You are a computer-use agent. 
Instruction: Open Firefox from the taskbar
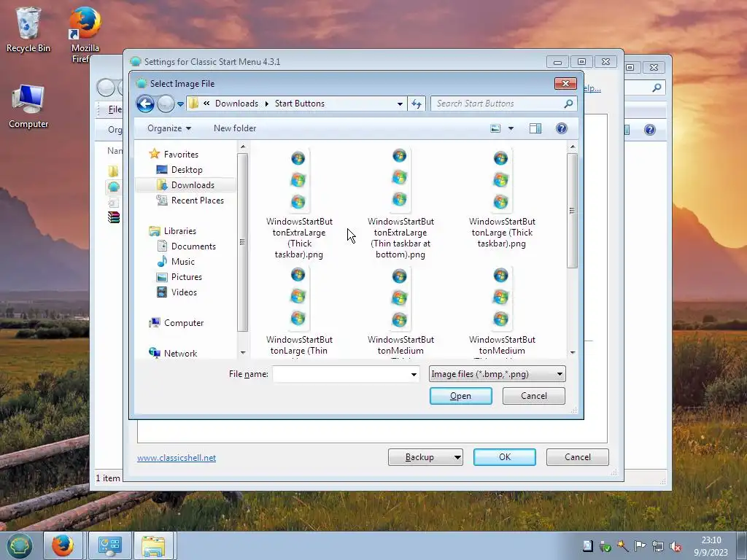pyautogui.click(x=63, y=545)
